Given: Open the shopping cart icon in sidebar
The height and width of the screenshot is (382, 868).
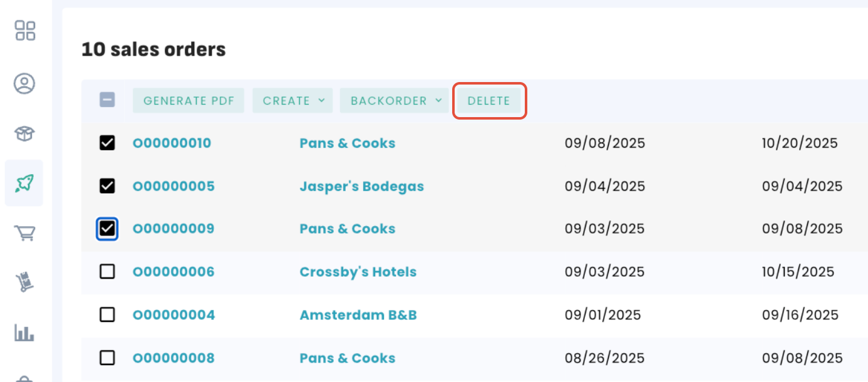Looking at the screenshot, I should point(24,234).
